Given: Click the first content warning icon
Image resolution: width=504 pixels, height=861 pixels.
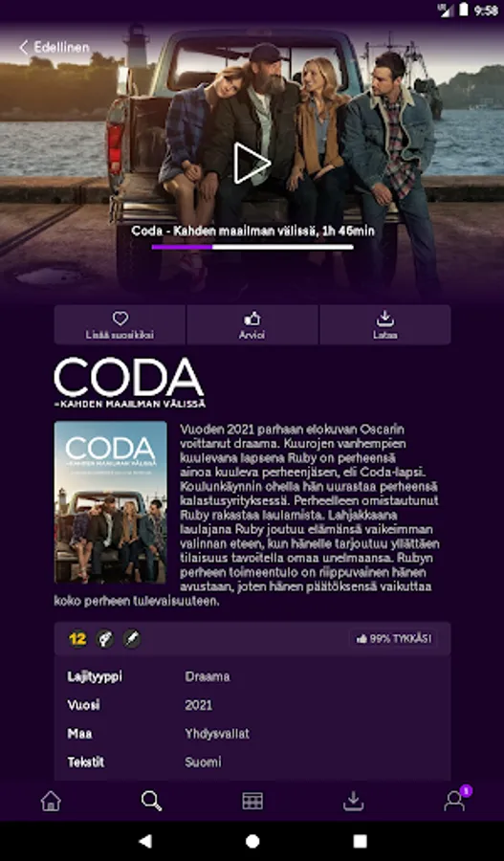Looking at the screenshot, I should pyautogui.click(x=105, y=639).
